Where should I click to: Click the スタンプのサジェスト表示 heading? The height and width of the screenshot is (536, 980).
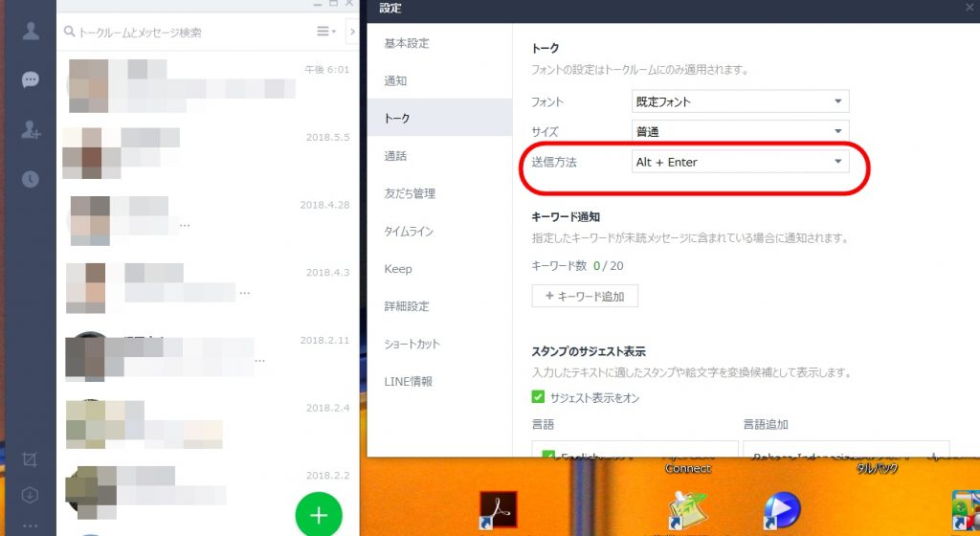(x=589, y=351)
